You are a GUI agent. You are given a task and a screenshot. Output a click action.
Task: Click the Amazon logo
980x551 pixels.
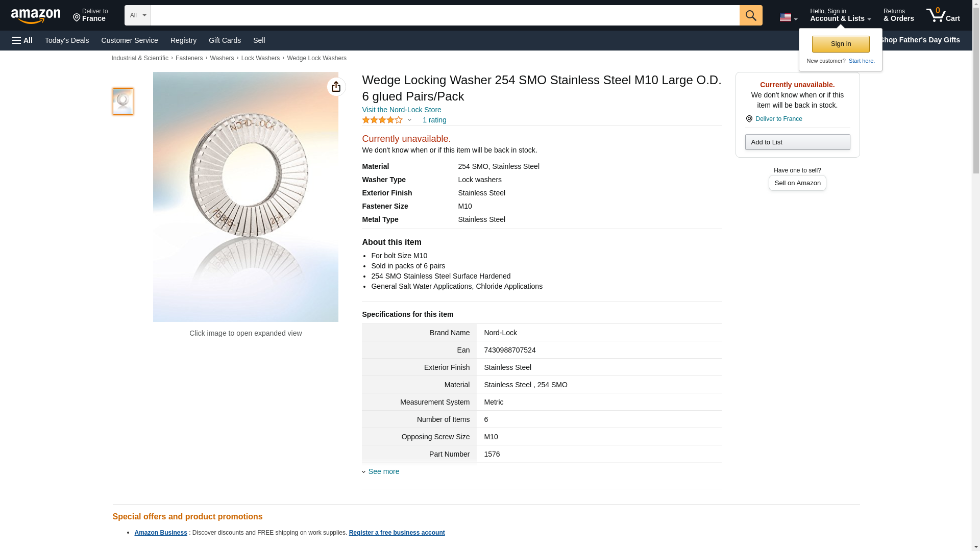[x=36, y=16]
